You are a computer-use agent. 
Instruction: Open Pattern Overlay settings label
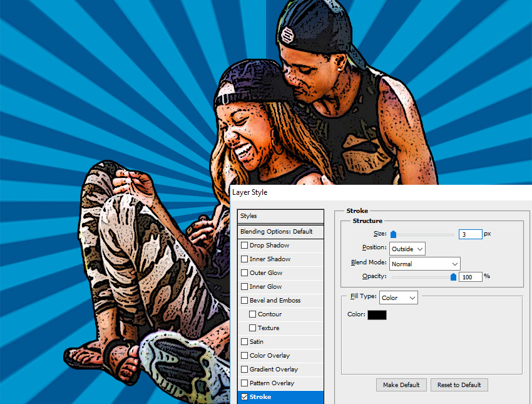tap(272, 383)
